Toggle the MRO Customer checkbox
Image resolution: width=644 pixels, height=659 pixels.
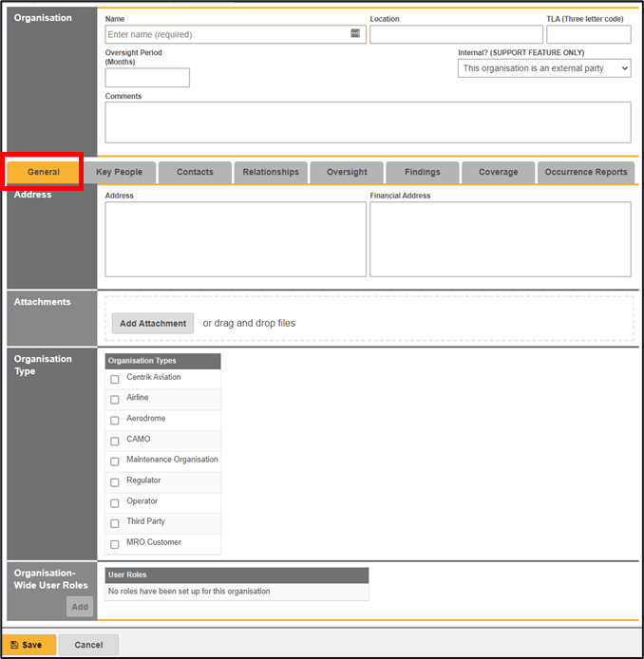coord(115,544)
